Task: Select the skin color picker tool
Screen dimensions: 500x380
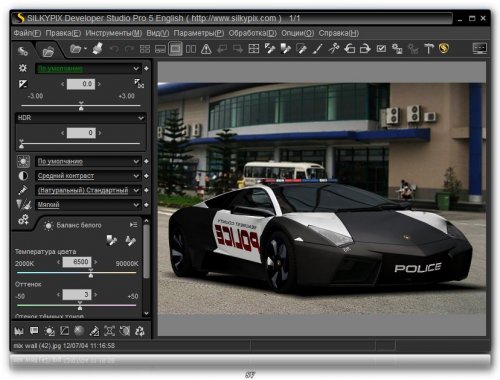Action: 301,49
